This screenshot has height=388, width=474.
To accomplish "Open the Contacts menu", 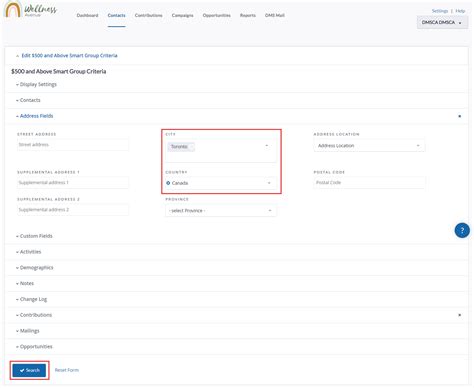I will tap(117, 15).
